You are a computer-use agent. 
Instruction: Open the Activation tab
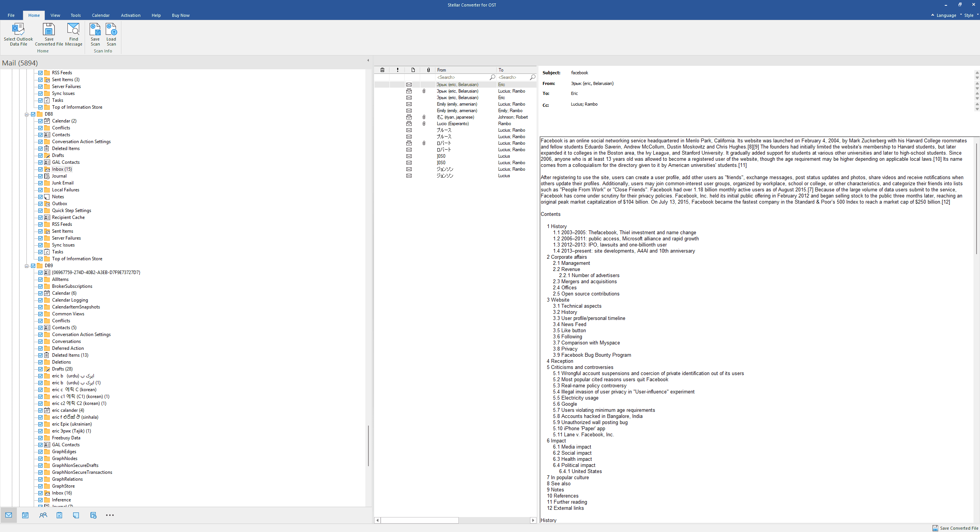pyautogui.click(x=131, y=15)
